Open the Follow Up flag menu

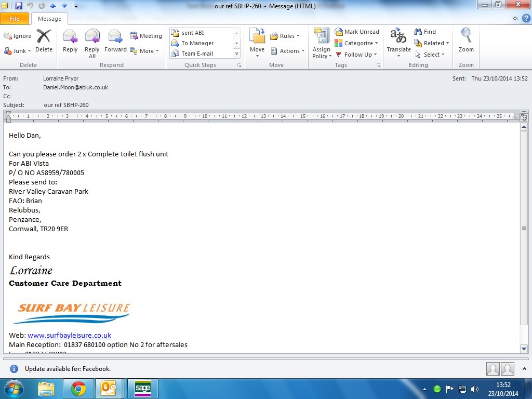[356, 55]
